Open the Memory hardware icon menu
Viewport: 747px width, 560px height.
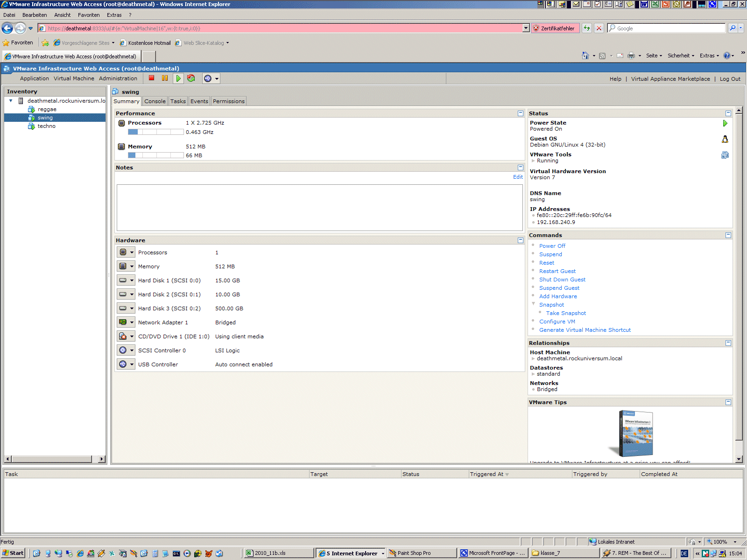click(x=126, y=266)
